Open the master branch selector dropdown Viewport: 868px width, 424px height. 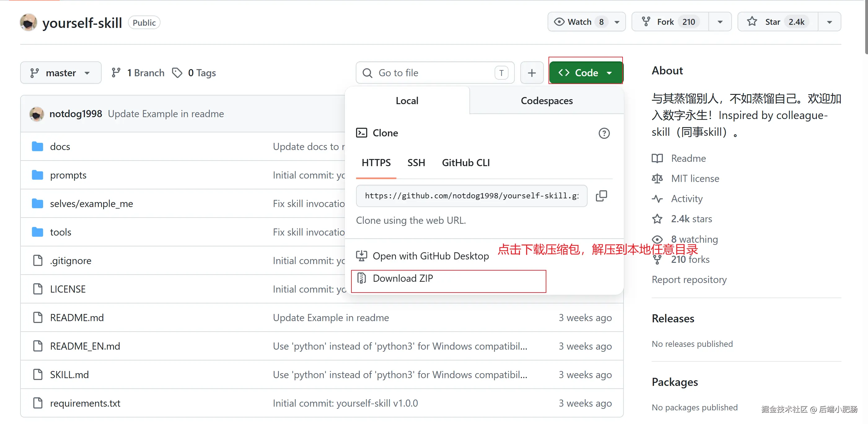click(x=61, y=73)
